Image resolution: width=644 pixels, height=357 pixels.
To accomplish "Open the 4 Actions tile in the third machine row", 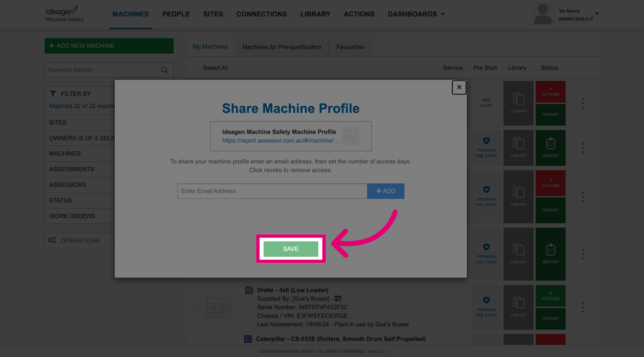I will pos(550,183).
